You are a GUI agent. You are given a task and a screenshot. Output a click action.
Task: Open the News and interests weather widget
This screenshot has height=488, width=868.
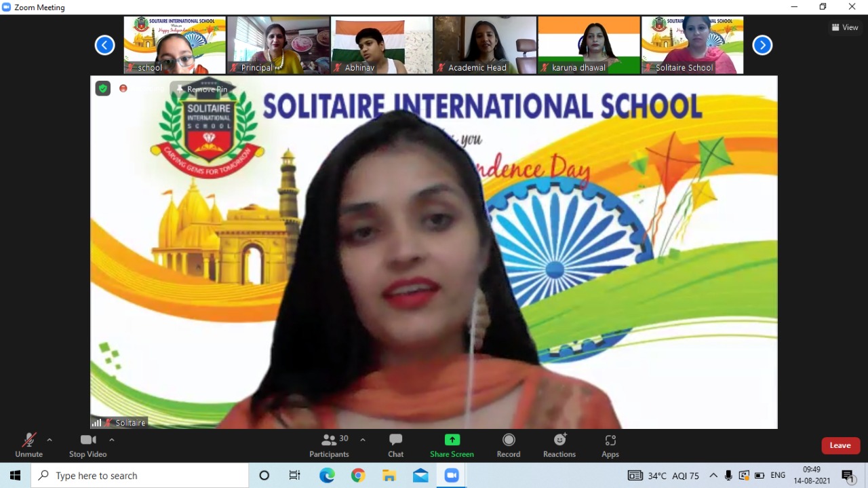tap(663, 476)
